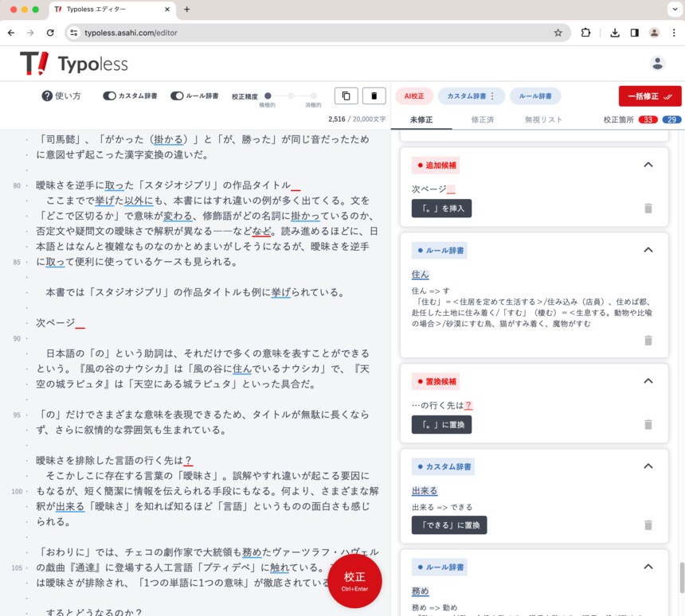Collapse the 置換候補 suggestion card

tap(648, 380)
